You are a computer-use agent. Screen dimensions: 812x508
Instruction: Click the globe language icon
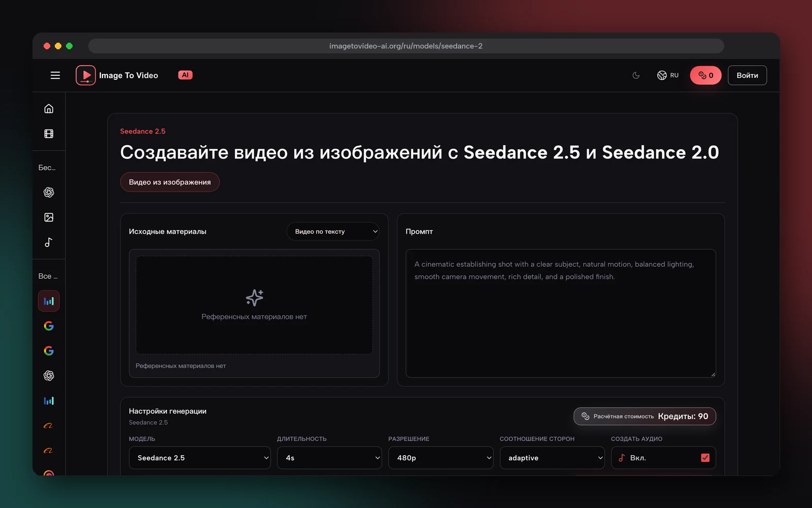pyautogui.click(x=662, y=75)
